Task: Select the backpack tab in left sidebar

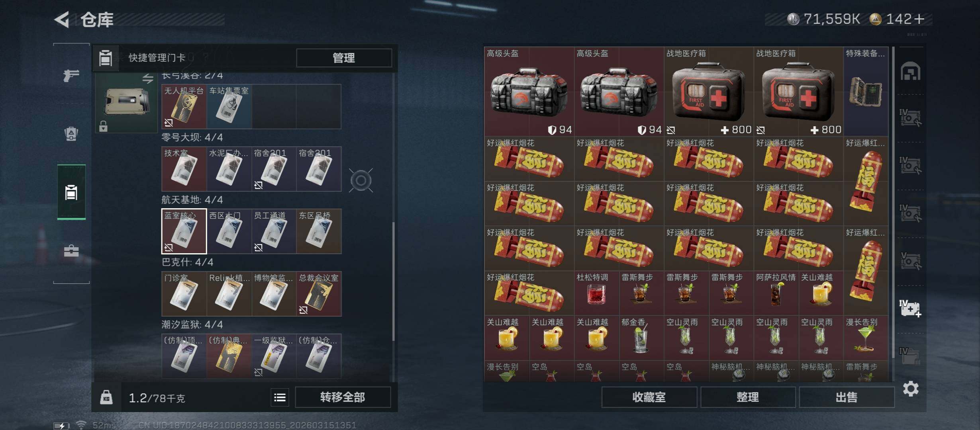Action: pyautogui.click(x=71, y=133)
